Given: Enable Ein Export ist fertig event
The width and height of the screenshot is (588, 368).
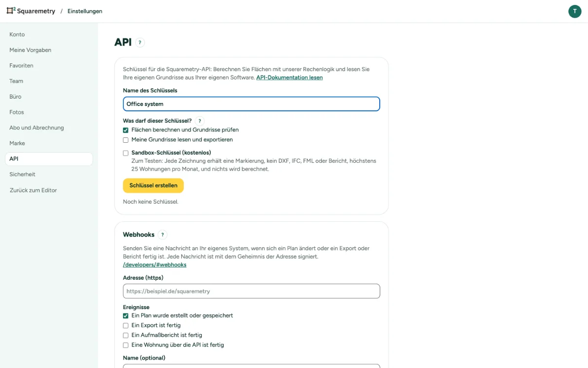Looking at the screenshot, I should [x=125, y=325].
